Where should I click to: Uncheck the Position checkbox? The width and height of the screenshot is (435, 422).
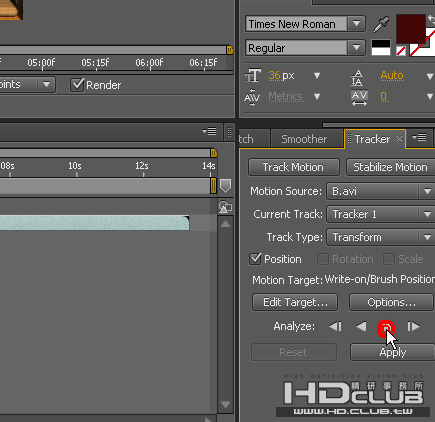point(255,259)
